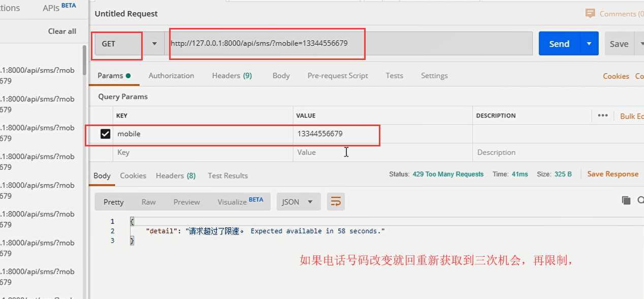Open the Test Results tab
The width and height of the screenshot is (644, 299).
coord(228,176)
